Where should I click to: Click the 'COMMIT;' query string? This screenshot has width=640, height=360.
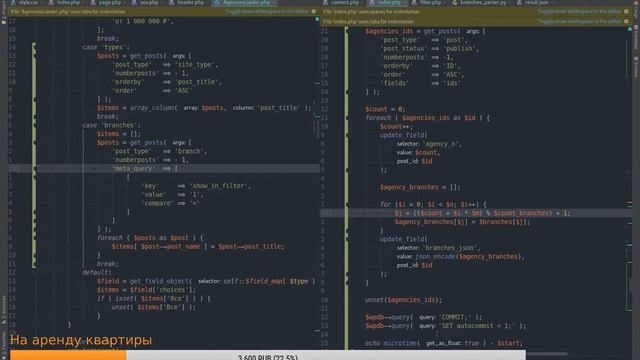457,317
